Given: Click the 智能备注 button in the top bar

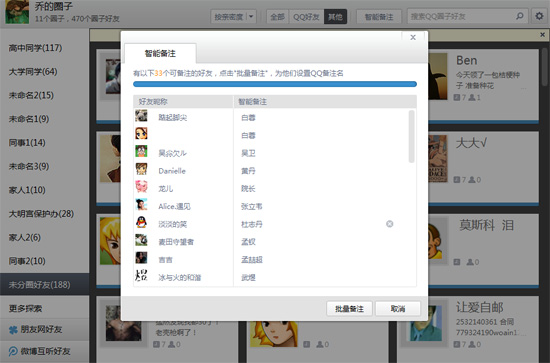Looking at the screenshot, I should 379,16.
